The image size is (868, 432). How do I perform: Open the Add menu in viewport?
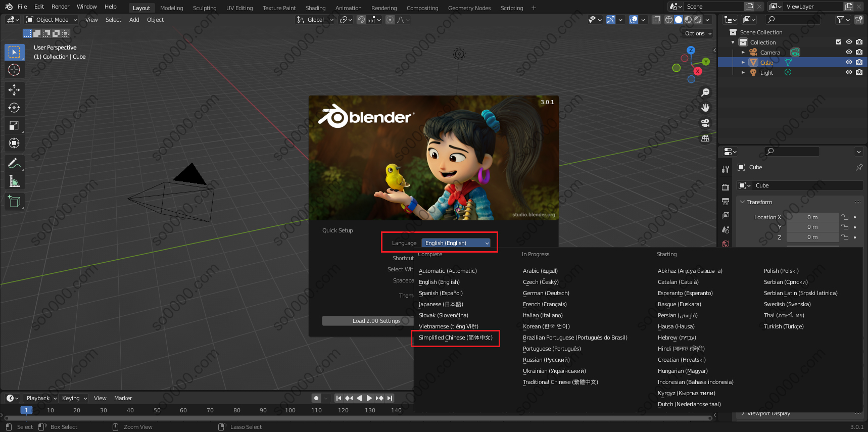(134, 20)
